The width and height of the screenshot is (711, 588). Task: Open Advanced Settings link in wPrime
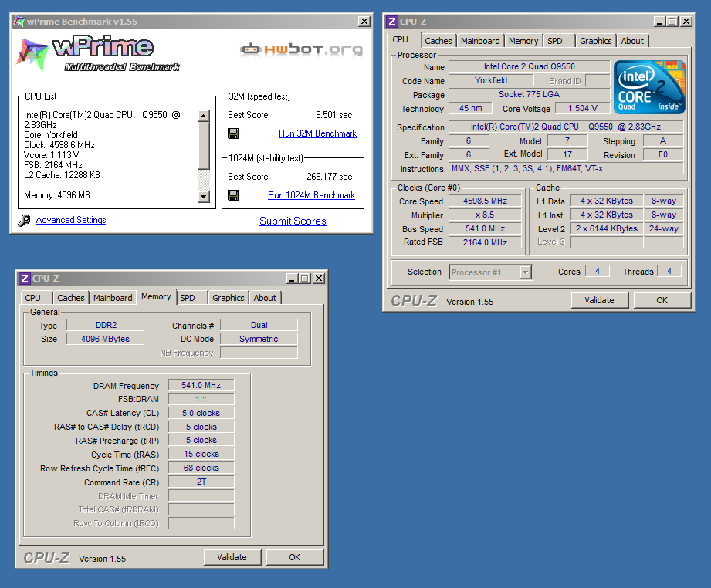71,220
